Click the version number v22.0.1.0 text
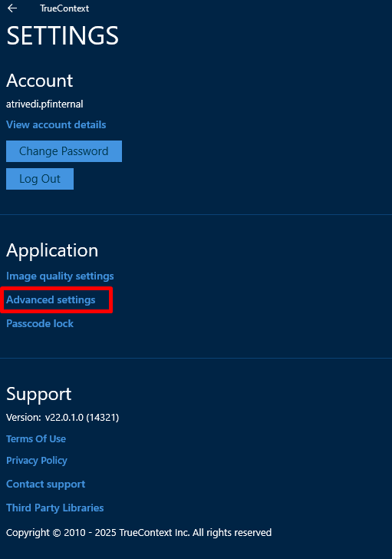The image size is (392, 559). [82, 418]
